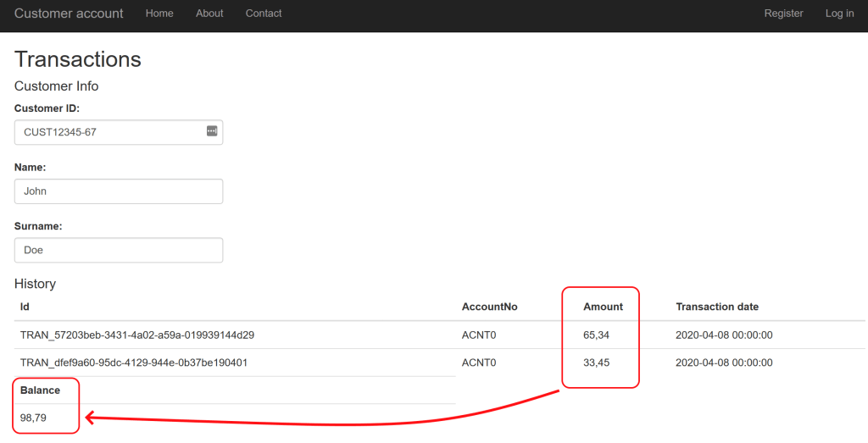
Task: Focus the Customer ID input field
Action: click(110, 132)
